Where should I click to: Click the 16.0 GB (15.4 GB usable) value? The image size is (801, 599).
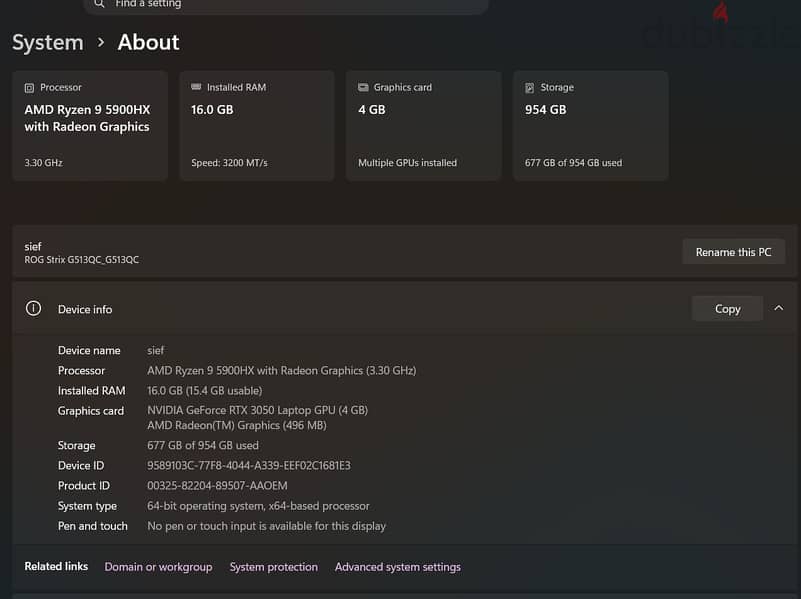(204, 391)
